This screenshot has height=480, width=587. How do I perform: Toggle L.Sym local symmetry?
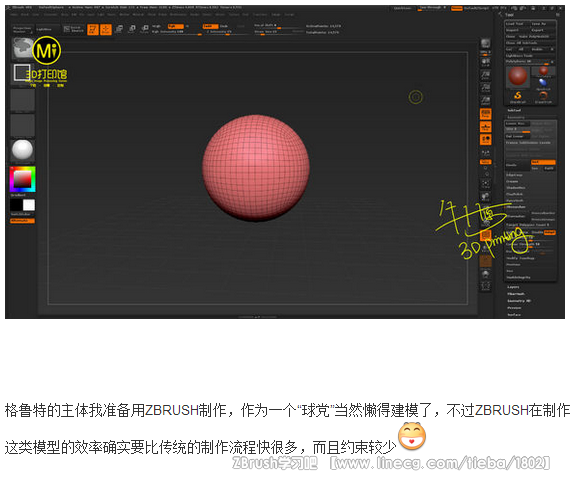[x=486, y=153]
